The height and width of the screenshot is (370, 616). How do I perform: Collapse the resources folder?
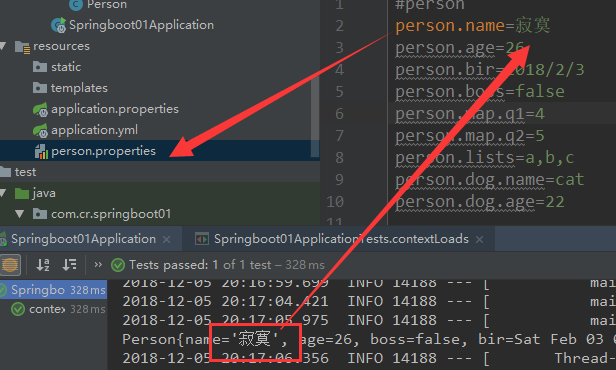coord(3,46)
